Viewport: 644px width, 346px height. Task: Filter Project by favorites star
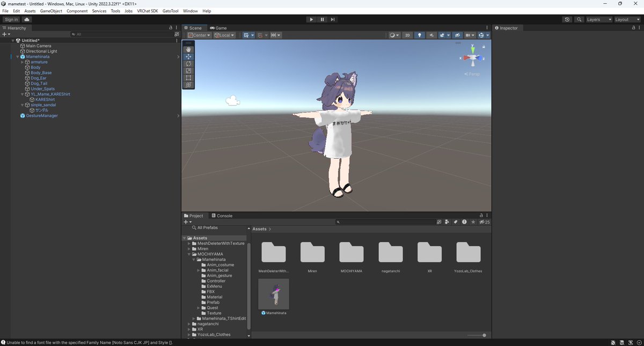pyautogui.click(x=473, y=222)
